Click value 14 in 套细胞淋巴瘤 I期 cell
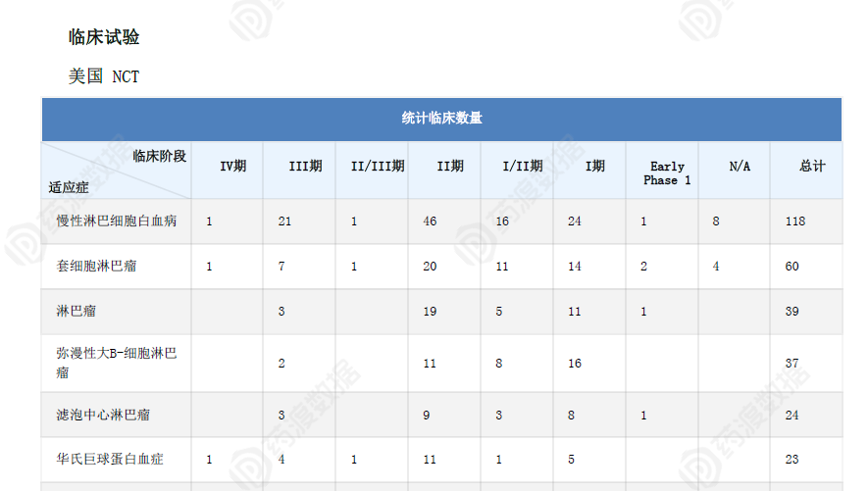This screenshot has height=491, width=868. tap(575, 266)
